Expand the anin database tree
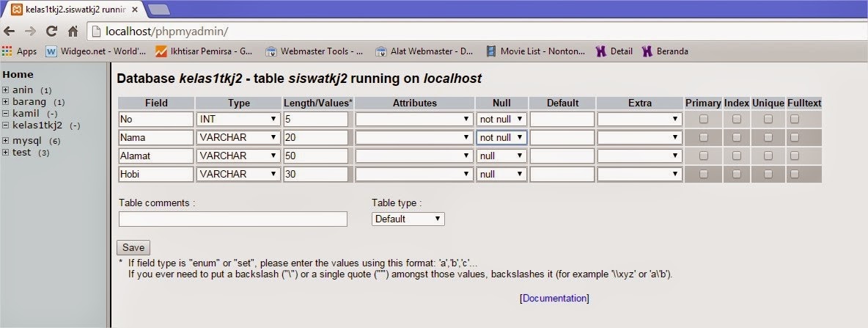 [6, 90]
